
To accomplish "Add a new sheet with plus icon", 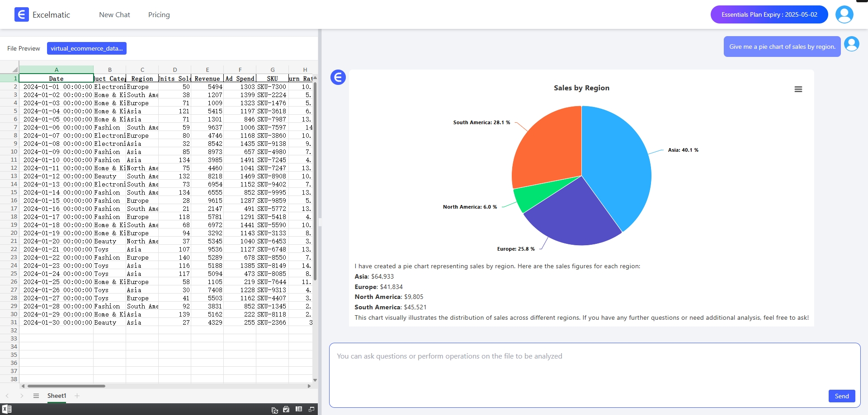I will pyautogui.click(x=77, y=396).
